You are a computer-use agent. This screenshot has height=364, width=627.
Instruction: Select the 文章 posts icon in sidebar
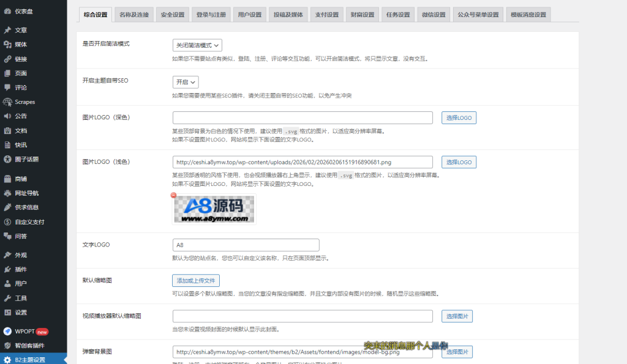pos(9,29)
